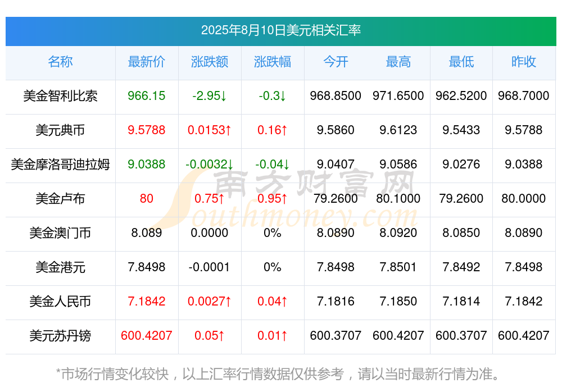Click the change percent 0.01↑
562x392 pixels.
pyautogui.click(x=273, y=336)
